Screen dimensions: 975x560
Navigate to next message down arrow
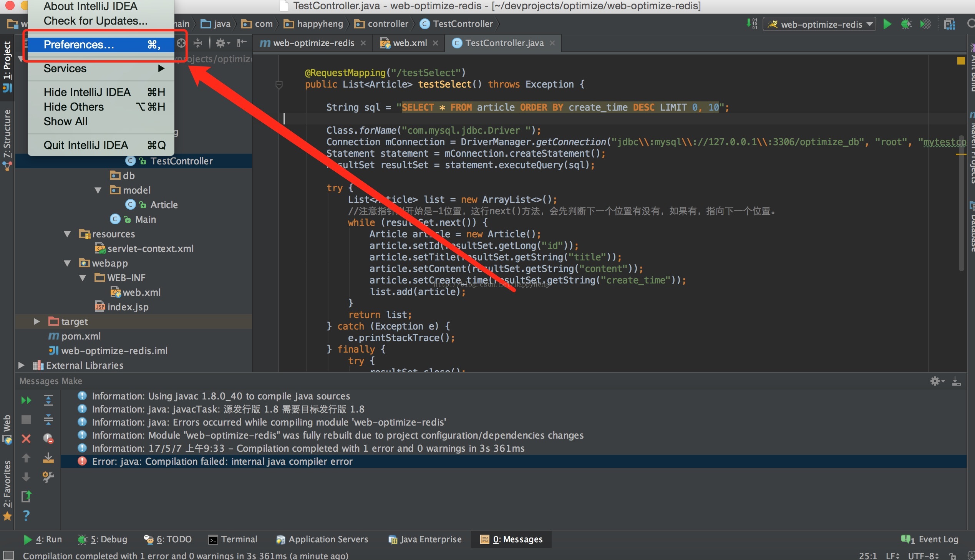(x=26, y=477)
